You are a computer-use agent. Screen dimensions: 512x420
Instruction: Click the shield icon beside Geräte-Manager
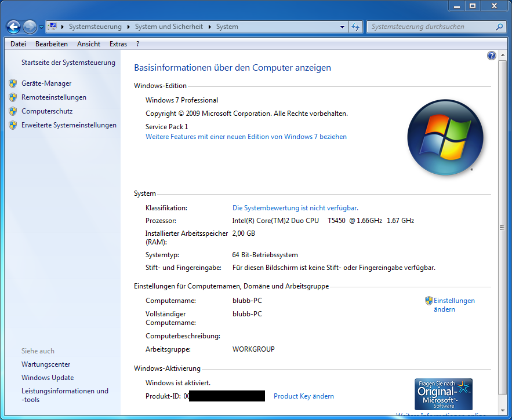click(13, 83)
